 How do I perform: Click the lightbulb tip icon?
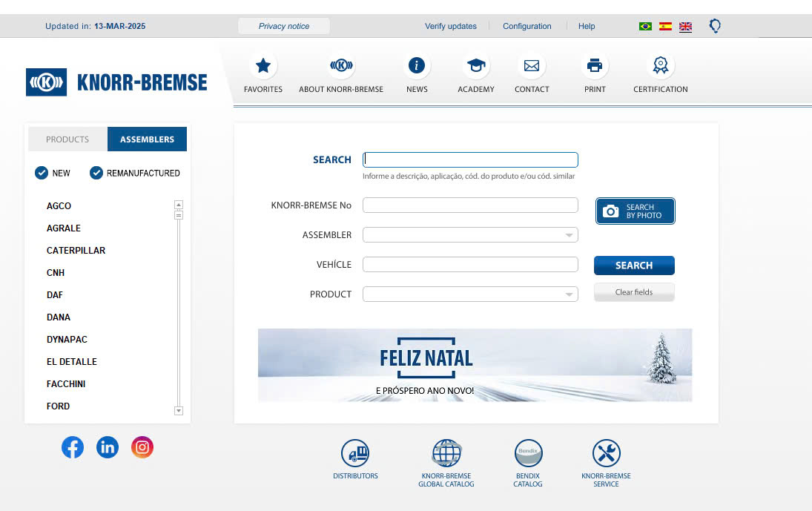pyautogui.click(x=715, y=26)
